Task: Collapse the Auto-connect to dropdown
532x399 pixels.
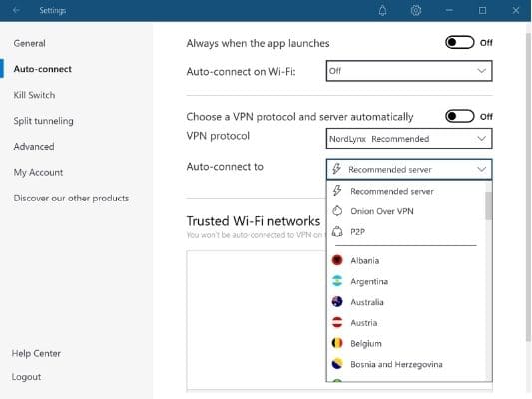Action: [409, 169]
